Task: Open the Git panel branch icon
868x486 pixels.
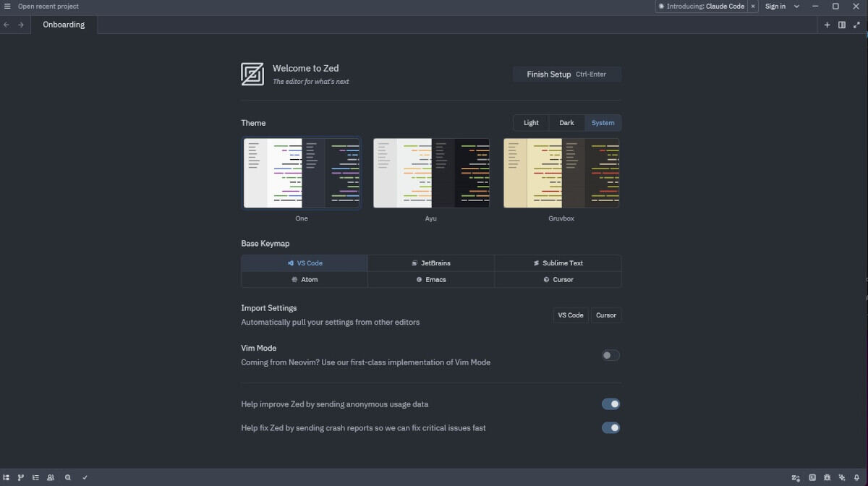Action: [21, 477]
